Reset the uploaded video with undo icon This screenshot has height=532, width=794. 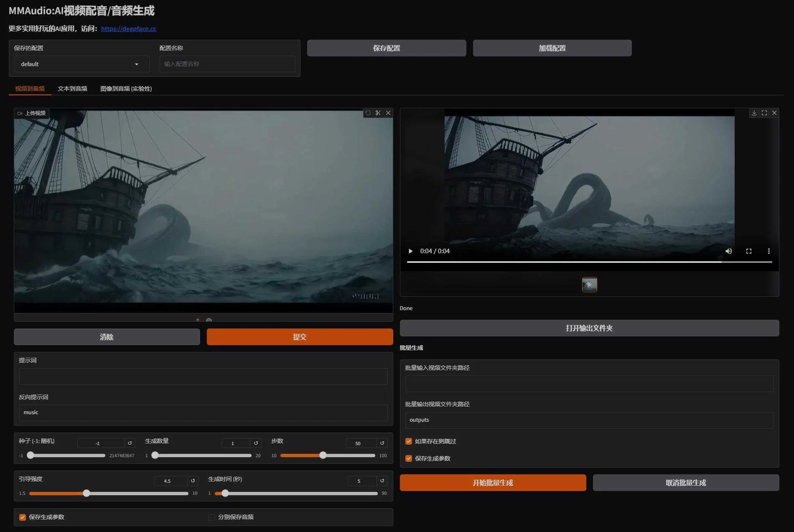pyautogui.click(x=368, y=113)
